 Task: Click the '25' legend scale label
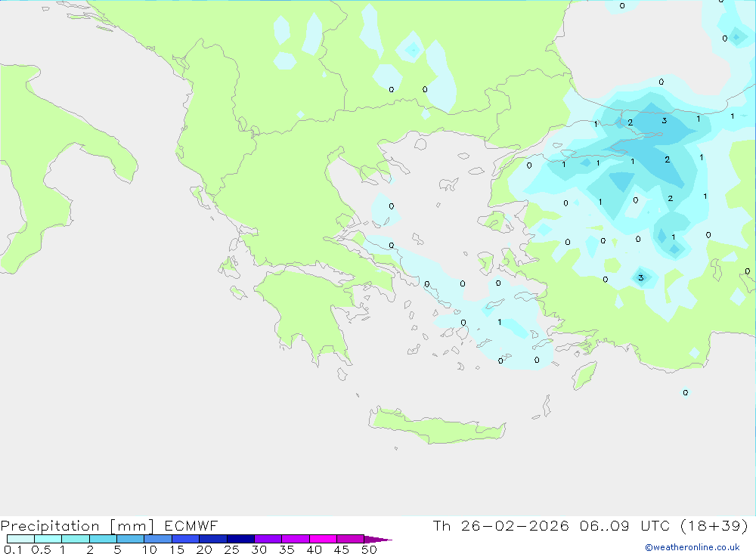point(232,549)
